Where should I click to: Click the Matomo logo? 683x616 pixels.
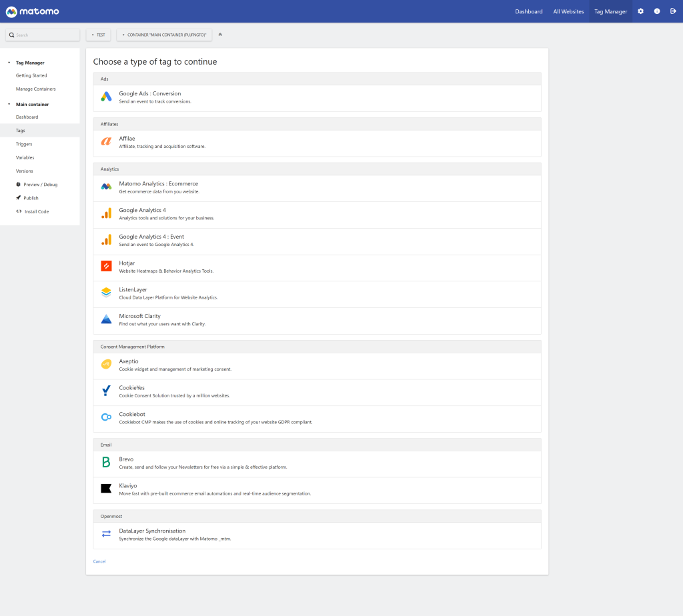32,12
